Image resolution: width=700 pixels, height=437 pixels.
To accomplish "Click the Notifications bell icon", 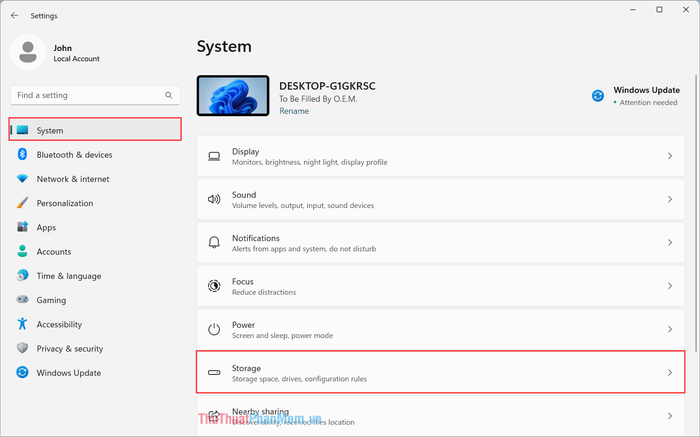I will (x=214, y=242).
